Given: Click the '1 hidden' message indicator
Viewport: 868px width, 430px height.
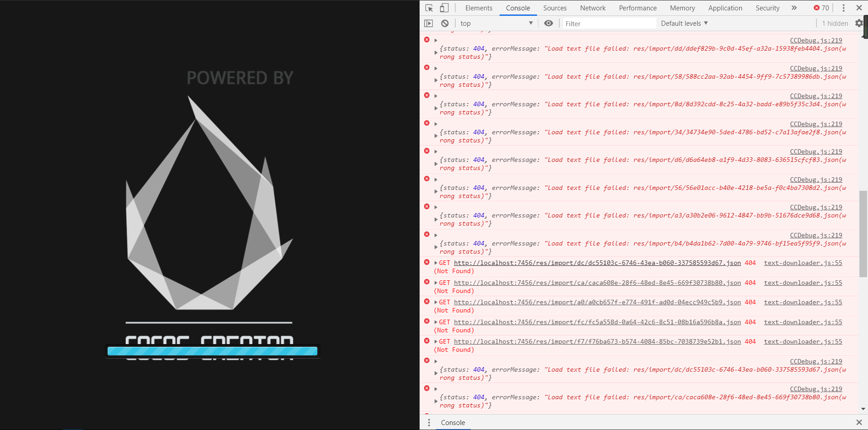Looking at the screenshot, I should [x=835, y=24].
